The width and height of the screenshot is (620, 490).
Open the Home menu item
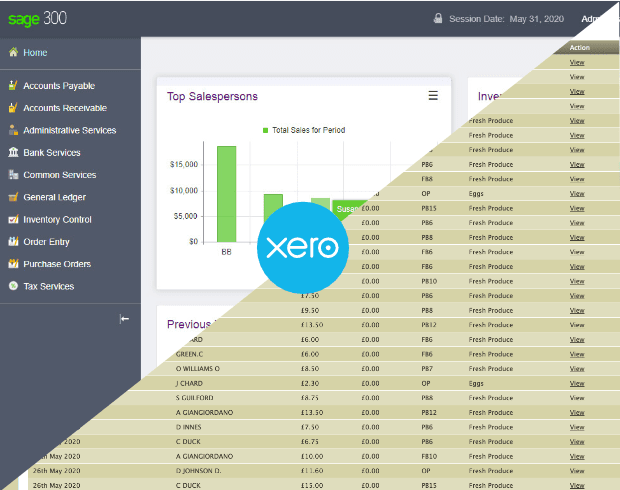coord(35,53)
